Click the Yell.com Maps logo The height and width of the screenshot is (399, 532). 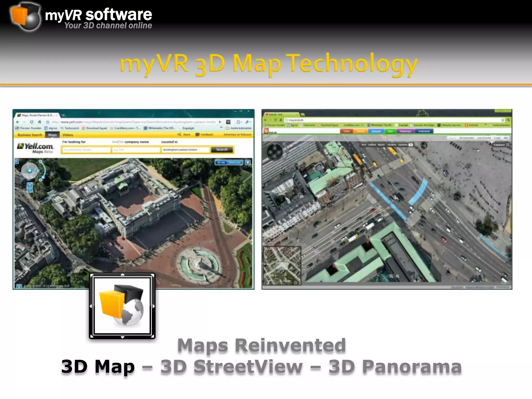coord(35,148)
